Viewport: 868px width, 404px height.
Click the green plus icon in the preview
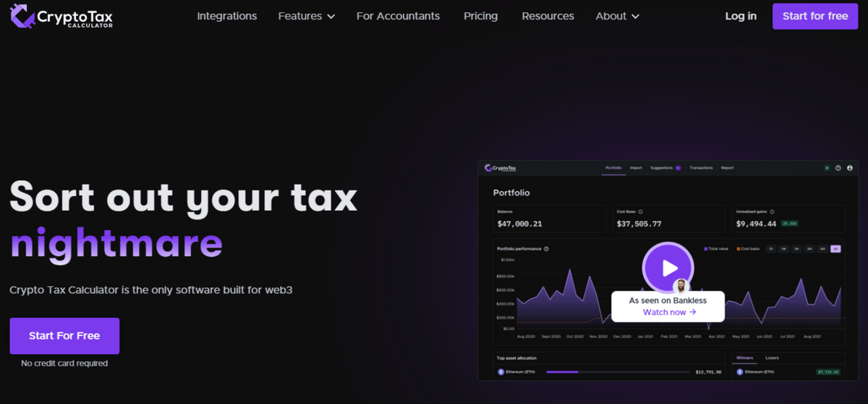[827, 168]
